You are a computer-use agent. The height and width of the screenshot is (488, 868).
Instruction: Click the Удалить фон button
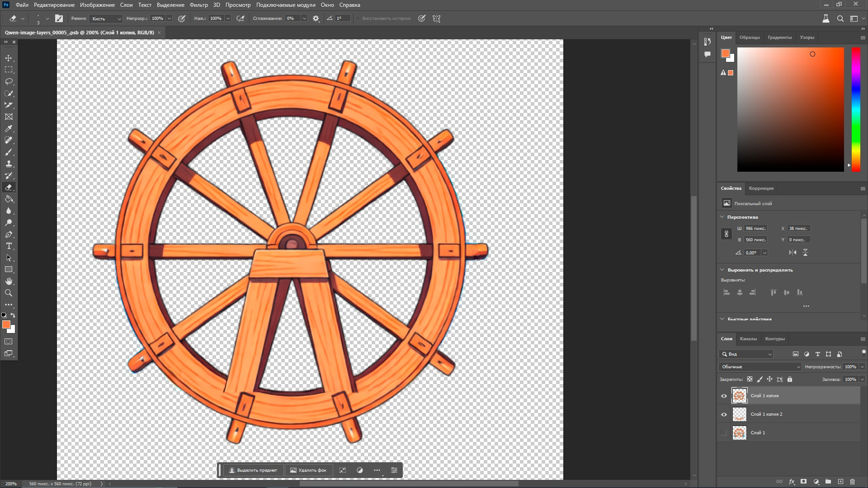(x=308, y=470)
